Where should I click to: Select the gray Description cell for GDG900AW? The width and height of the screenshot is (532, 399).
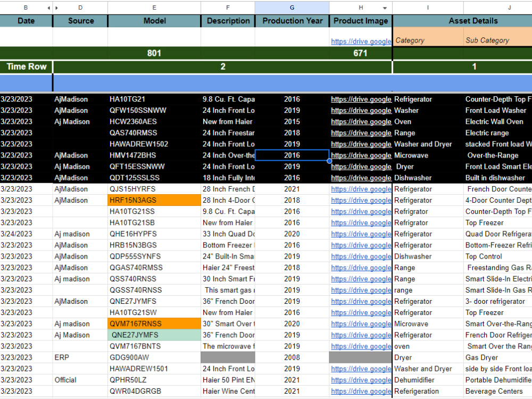tap(228, 358)
